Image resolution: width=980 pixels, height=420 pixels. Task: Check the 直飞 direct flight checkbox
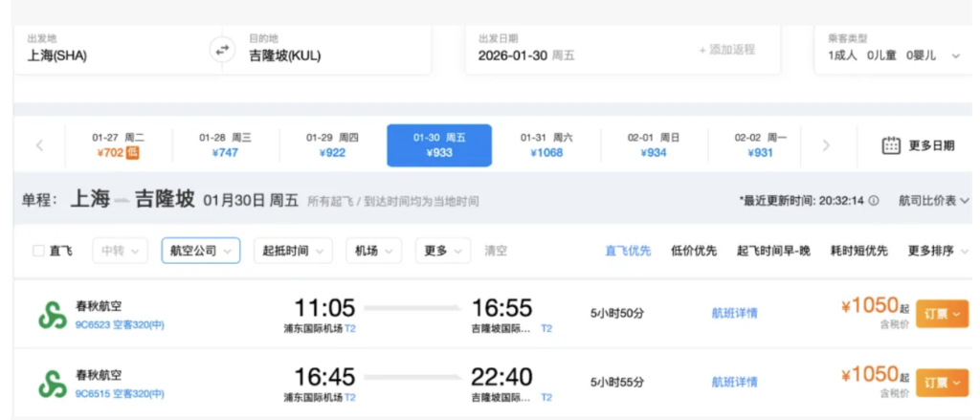(x=39, y=251)
